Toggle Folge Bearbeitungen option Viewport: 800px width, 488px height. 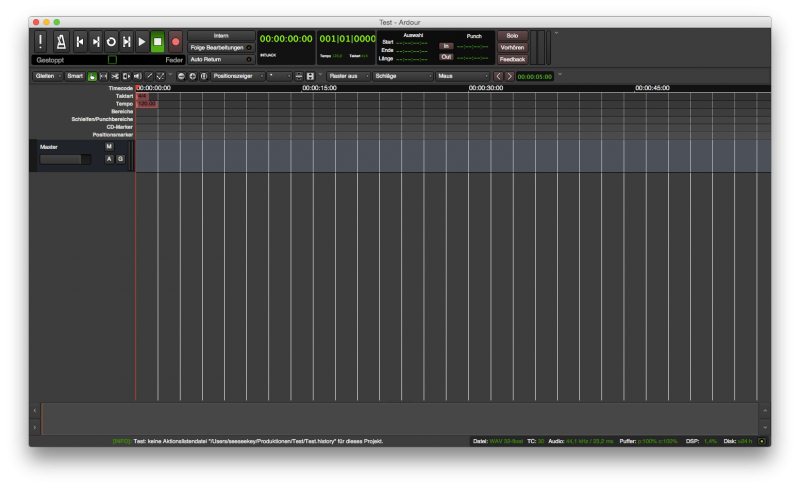(x=221, y=47)
